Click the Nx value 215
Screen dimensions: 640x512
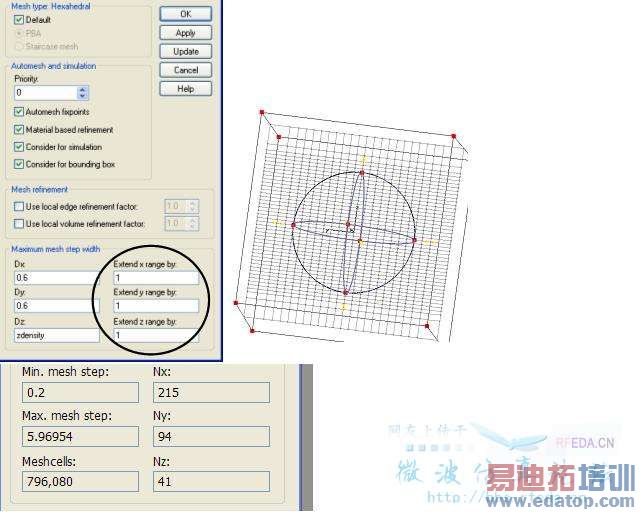(x=211, y=392)
